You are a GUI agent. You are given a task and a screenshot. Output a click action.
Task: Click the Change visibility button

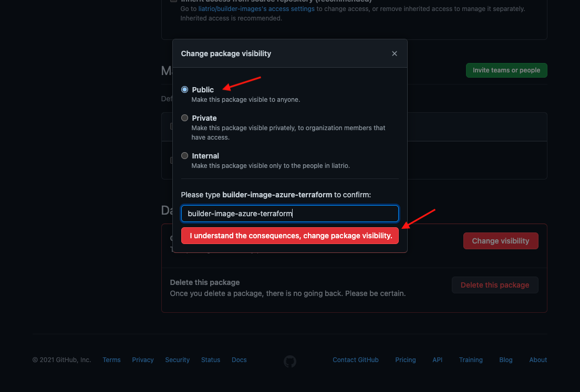pyautogui.click(x=501, y=241)
